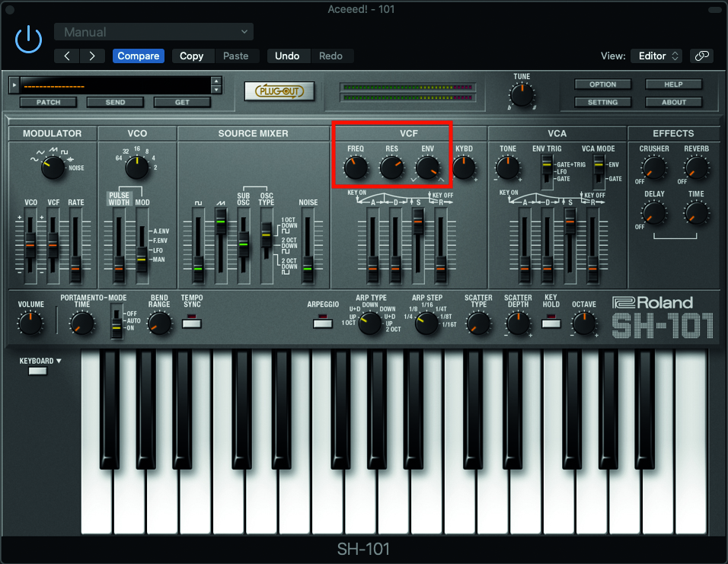Open the HELP menu button
Image resolution: width=728 pixels, height=564 pixels.
[673, 84]
